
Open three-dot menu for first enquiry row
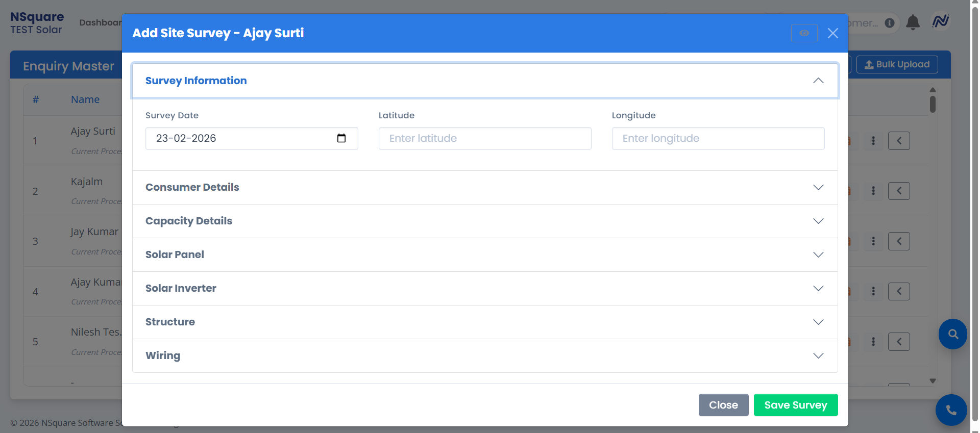[x=873, y=141]
